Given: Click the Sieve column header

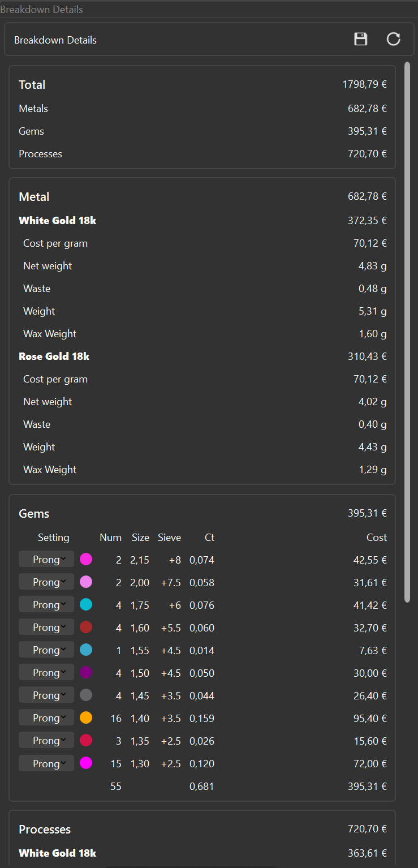Looking at the screenshot, I should pos(169,538).
